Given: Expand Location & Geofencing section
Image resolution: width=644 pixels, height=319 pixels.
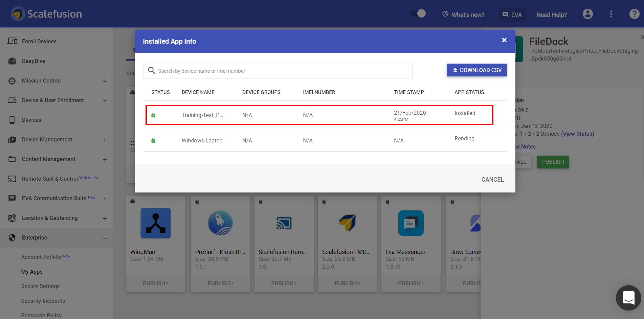Looking at the screenshot, I should tap(105, 219).
